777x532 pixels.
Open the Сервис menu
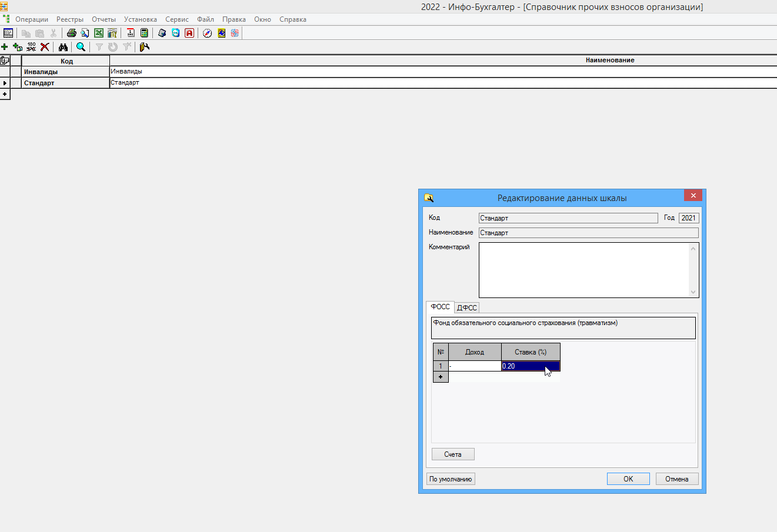click(x=176, y=19)
